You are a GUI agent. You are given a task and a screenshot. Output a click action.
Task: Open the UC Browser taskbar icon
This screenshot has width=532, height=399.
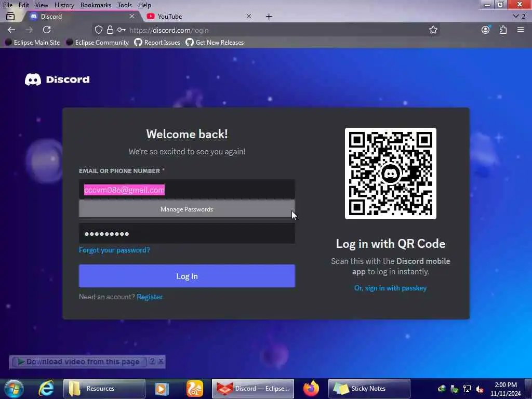click(x=195, y=389)
